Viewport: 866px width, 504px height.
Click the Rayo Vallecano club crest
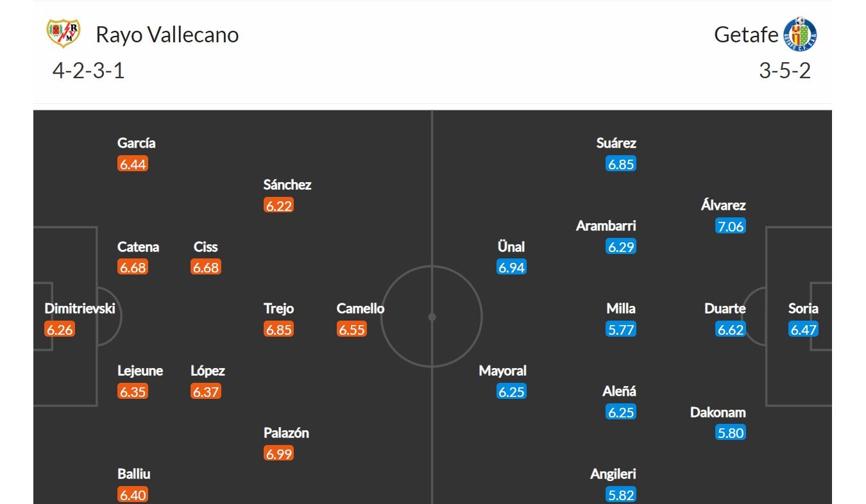tap(63, 33)
